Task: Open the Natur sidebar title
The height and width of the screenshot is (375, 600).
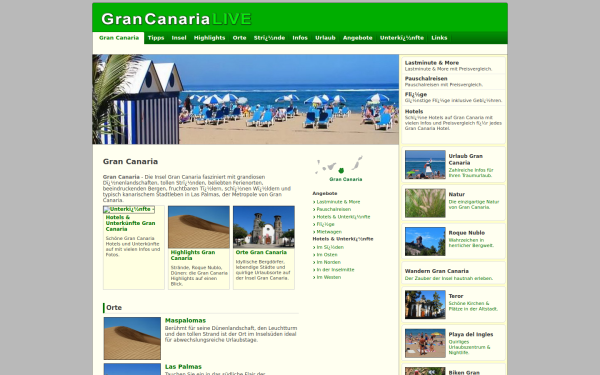Action: click(x=457, y=194)
